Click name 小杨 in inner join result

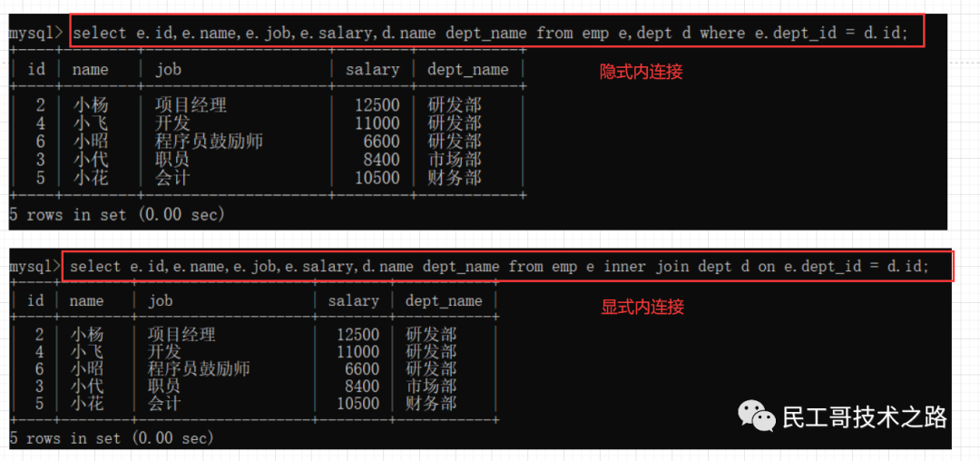click(x=87, y=334)
